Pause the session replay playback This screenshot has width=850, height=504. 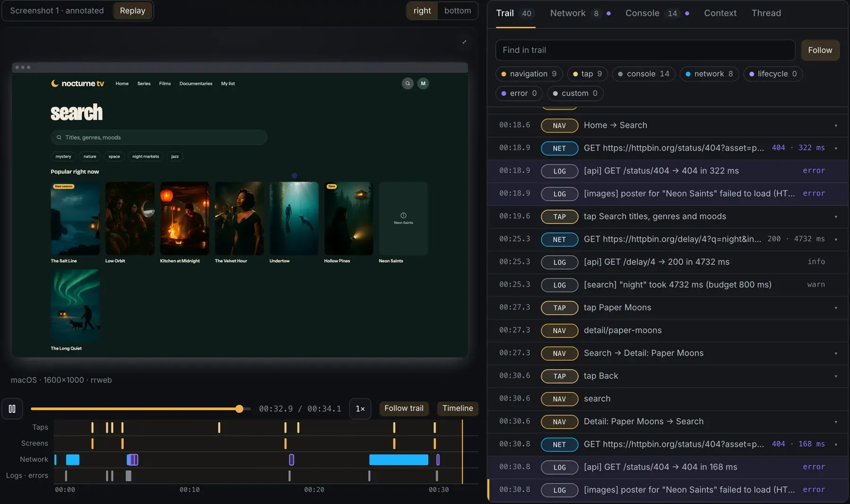[x=12, y=409]
